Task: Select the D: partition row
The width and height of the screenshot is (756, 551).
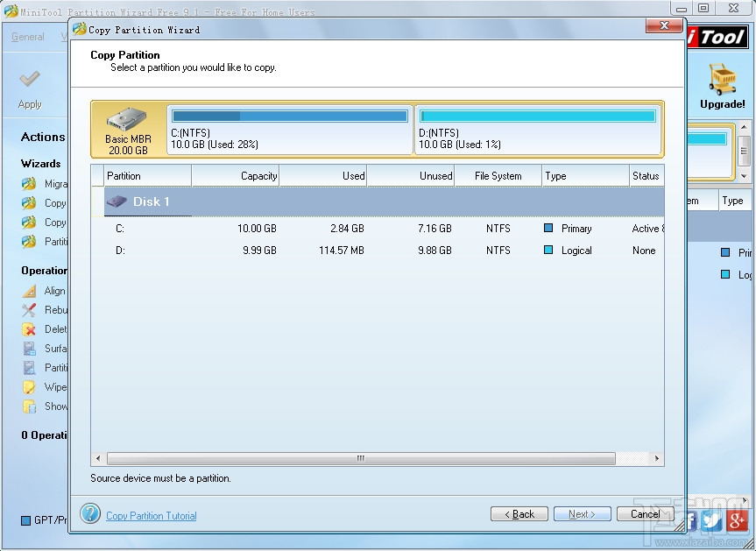Action: [x=263, y=251]
